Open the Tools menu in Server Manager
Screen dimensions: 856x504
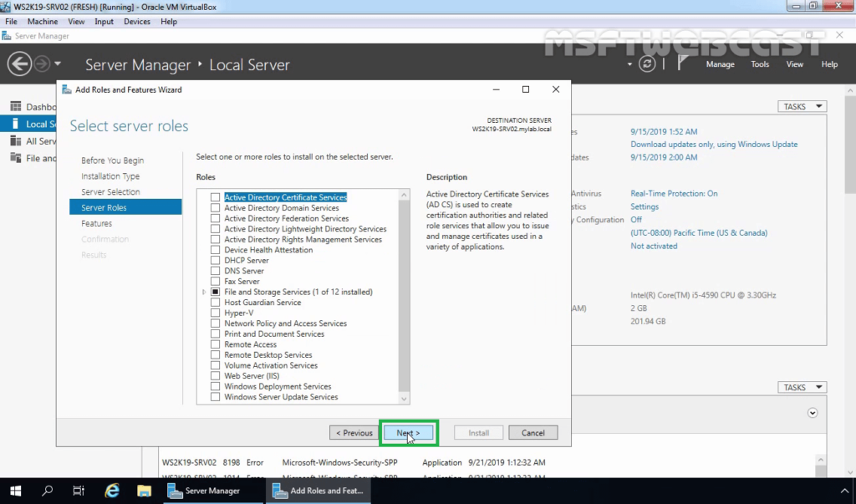point(760,64)
